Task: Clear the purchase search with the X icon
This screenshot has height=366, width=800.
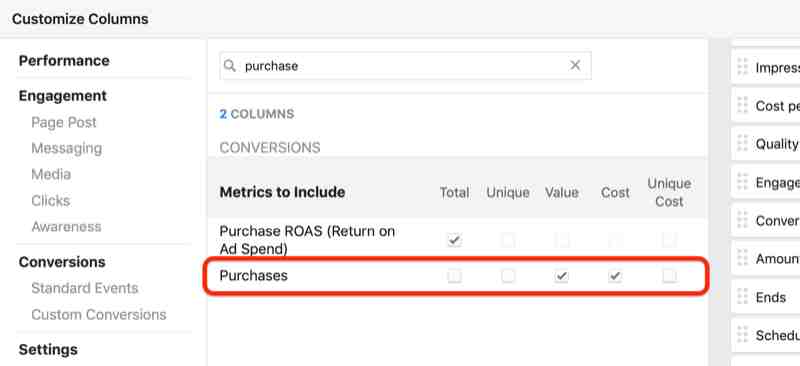Action: (x=575, y=65)
